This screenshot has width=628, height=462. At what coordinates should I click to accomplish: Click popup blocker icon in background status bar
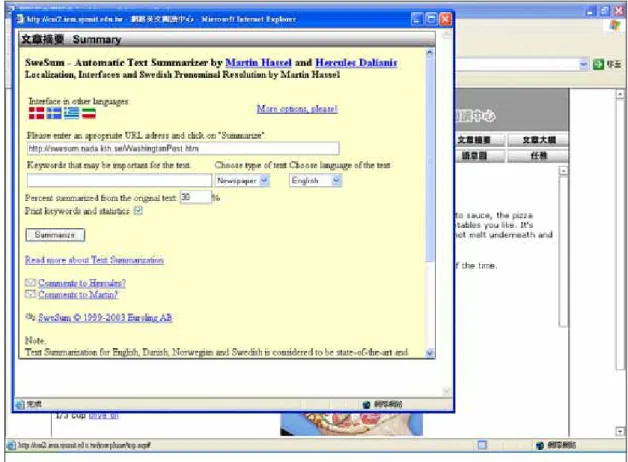click(x=482, y=445)
